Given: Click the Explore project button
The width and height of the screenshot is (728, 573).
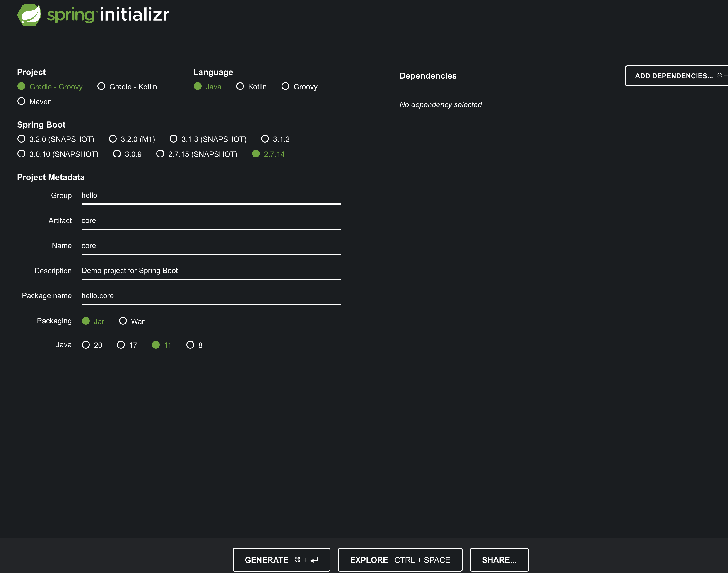Looking at the screenshot, I should [x=400, y=560].
